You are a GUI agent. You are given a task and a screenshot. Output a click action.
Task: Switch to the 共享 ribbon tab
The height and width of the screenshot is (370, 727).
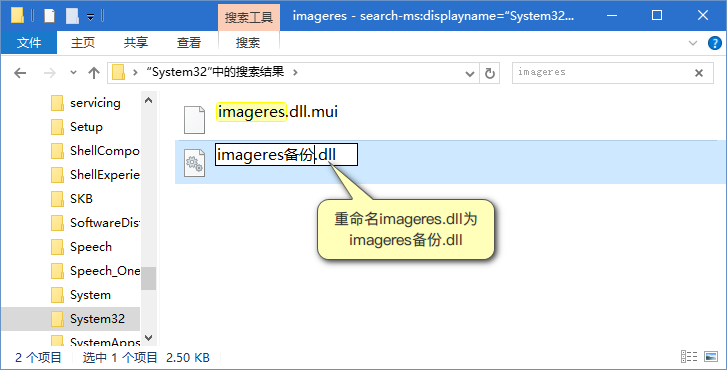click(136, 43)
